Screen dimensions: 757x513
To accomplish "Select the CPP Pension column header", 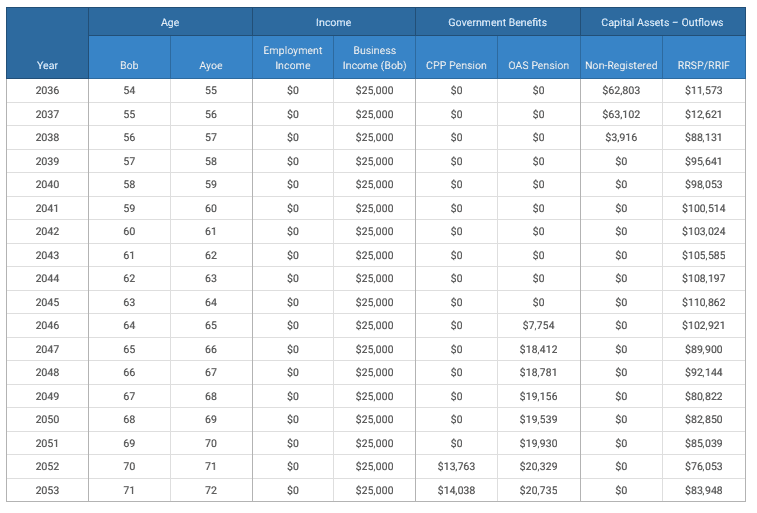I will click(x=456, y=66).
